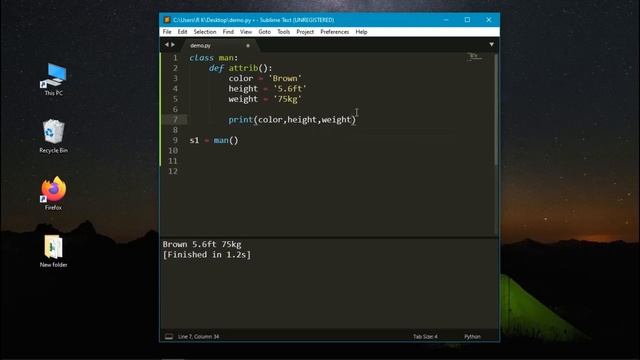Open the Tools menu
This screenshot has height=360, width=640.
coord(283,32)
